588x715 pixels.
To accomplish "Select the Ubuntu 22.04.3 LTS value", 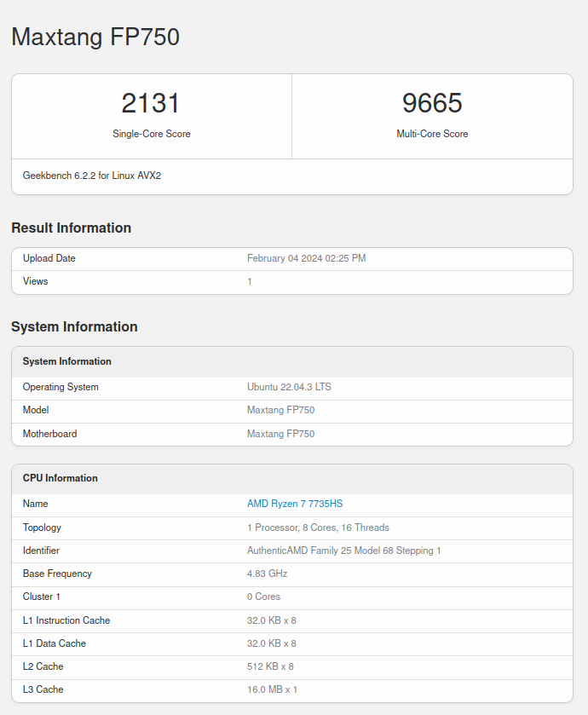I will click(289, 387).
